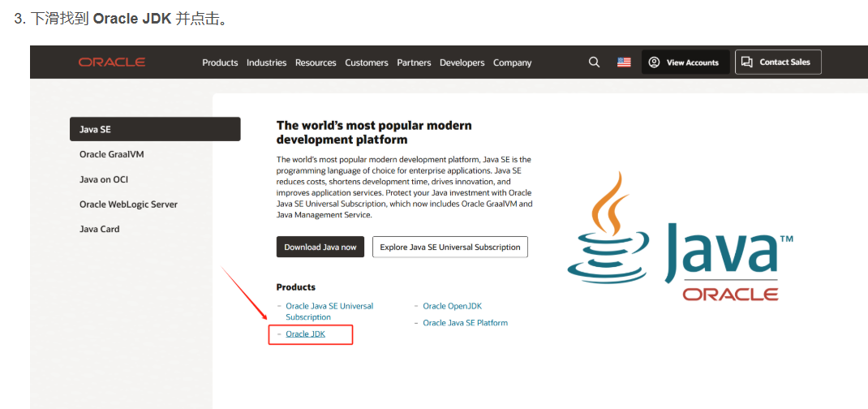Click the Oracle logo in the header

click(112, 62)
